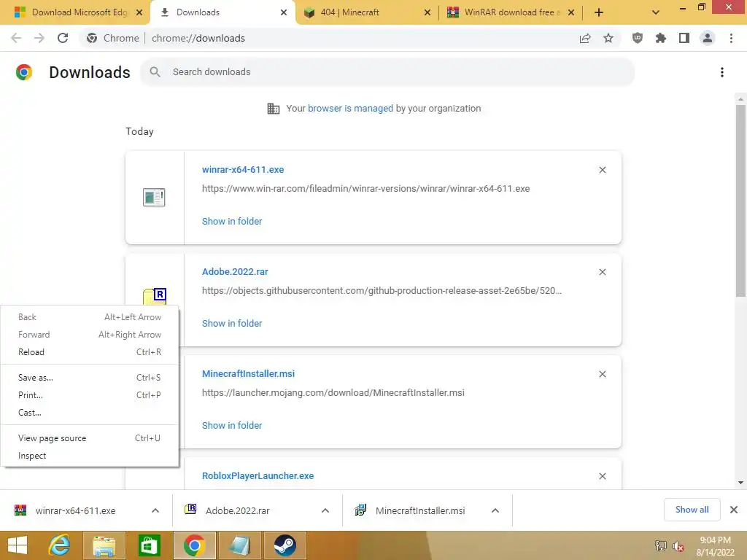Screen dimensions: 747x560
Task: Choose Save as... in the context menu
Action: [90, 378]
